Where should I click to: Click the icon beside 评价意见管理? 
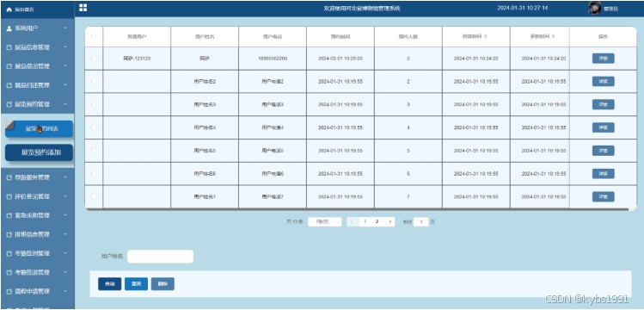point(9,196)
